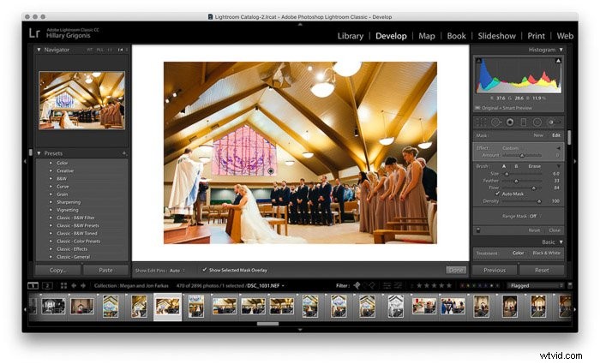Expand effect sliders with disclosure triangle

[558, 148]
